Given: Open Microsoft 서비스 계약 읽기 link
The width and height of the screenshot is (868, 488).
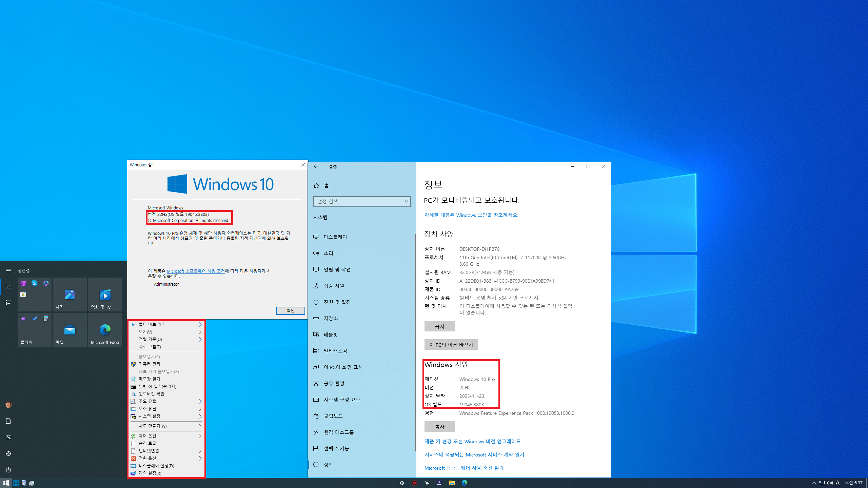Looking at the screenshot, I should (474, 454).
